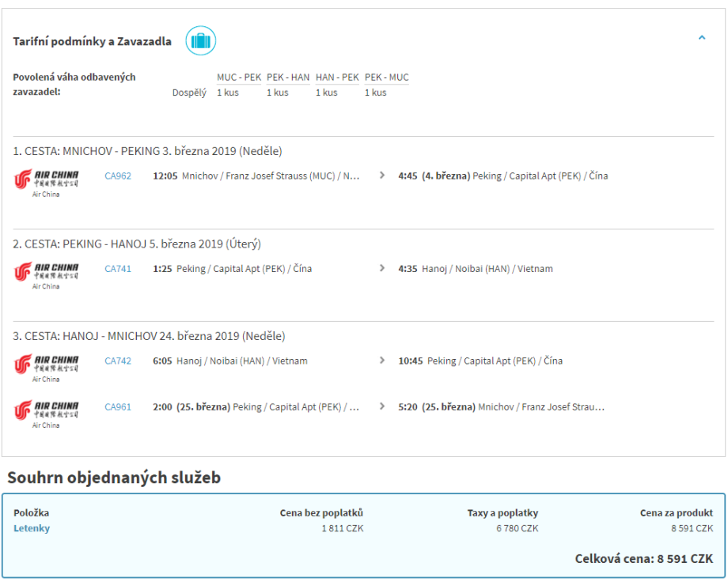Select the MUC - PEK baggage segment

pos(239,77)
